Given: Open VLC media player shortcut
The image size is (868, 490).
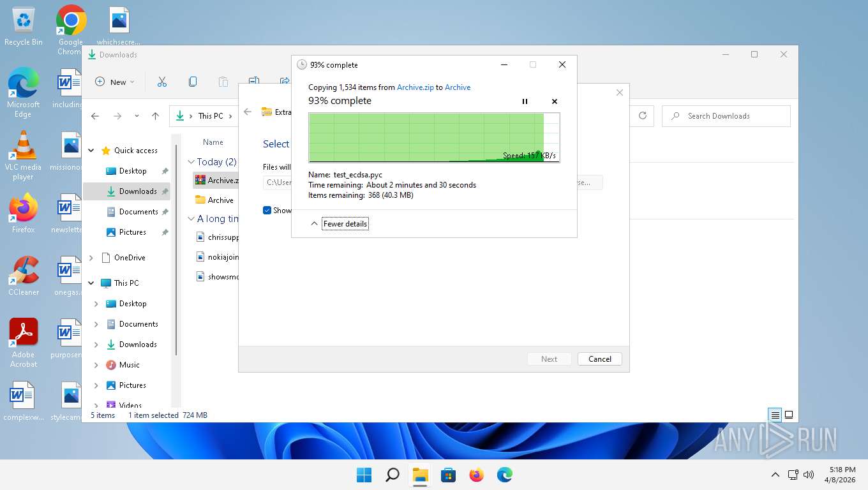Looking at the screenshot, I should 24,156.
